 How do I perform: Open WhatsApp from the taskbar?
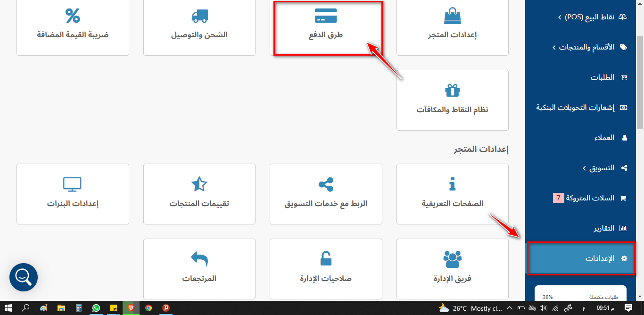pyautogui.click(x=96, y=308)
